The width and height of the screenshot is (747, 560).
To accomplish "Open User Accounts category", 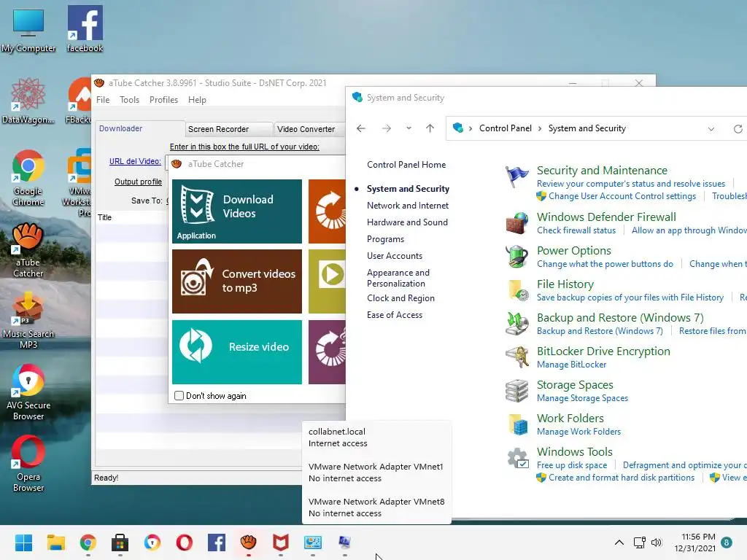I will pos(395,256).
